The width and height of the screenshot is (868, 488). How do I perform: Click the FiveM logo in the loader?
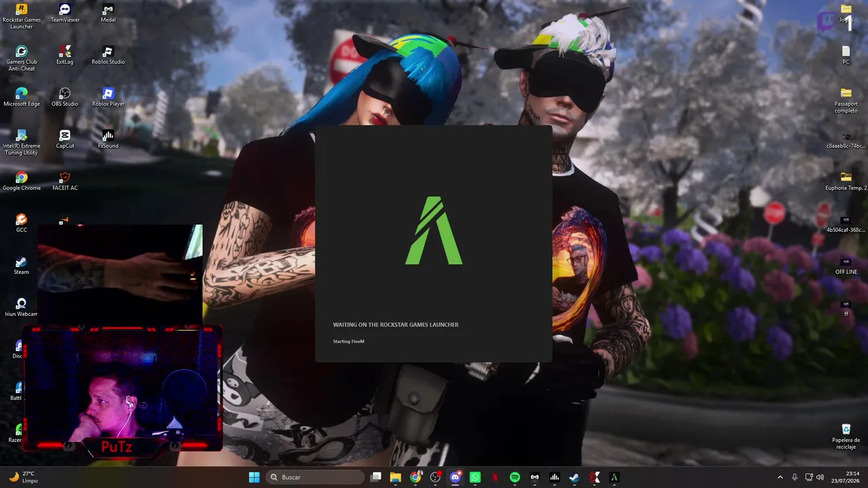click(x=434, y=230)
